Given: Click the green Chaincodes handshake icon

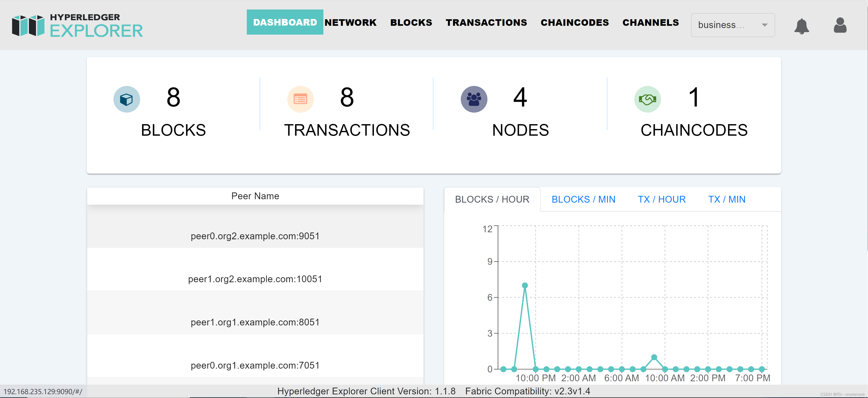Looking at the screenshot, I should (x=647, y=99).
